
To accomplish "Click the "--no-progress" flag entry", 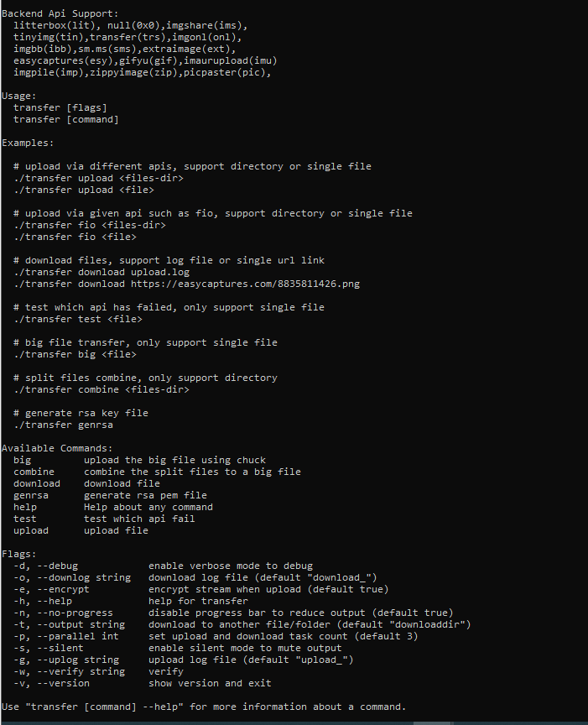I will click(x=75, y=613).
